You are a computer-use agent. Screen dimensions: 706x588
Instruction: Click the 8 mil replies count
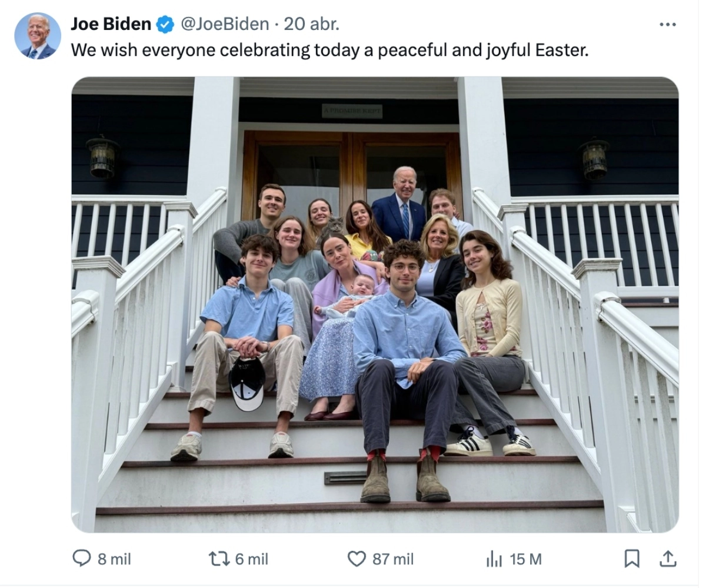tap(114, 559)
